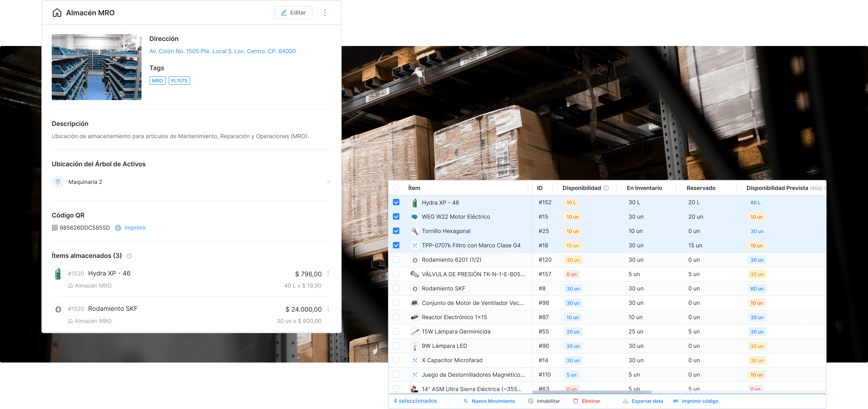868x409 pixels.
Task: Click the table's horizontal scrollbar
Action: (592, 392)
